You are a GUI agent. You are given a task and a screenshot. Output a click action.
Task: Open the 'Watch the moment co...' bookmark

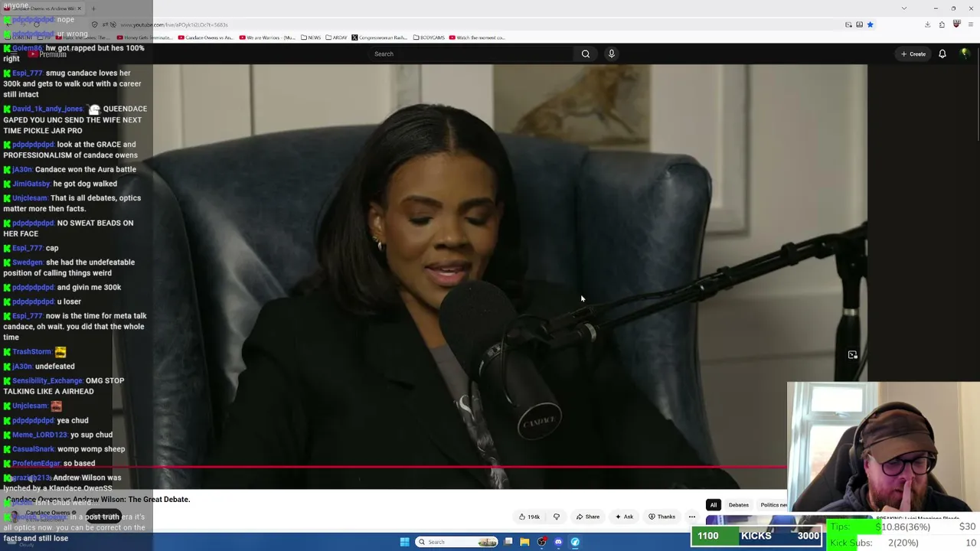(477, 37)
